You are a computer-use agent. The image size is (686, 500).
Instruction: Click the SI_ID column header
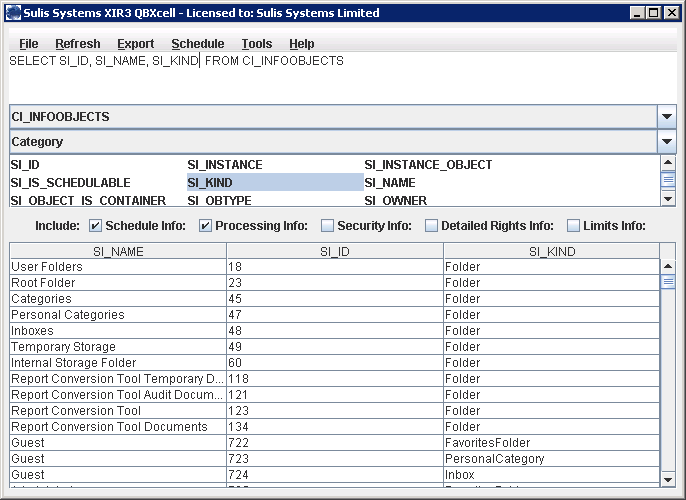click(x=335, y=252)
